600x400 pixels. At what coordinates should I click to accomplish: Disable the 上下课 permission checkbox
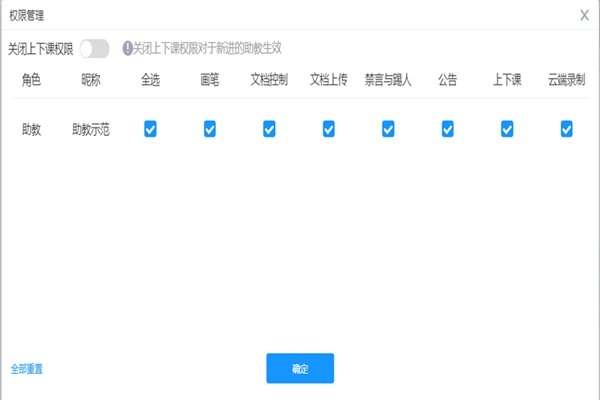507,128
